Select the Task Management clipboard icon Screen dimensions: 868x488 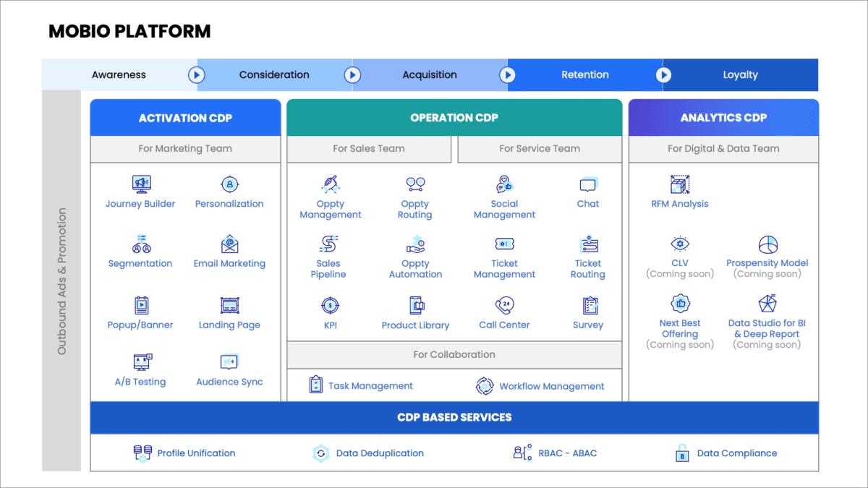315,385
